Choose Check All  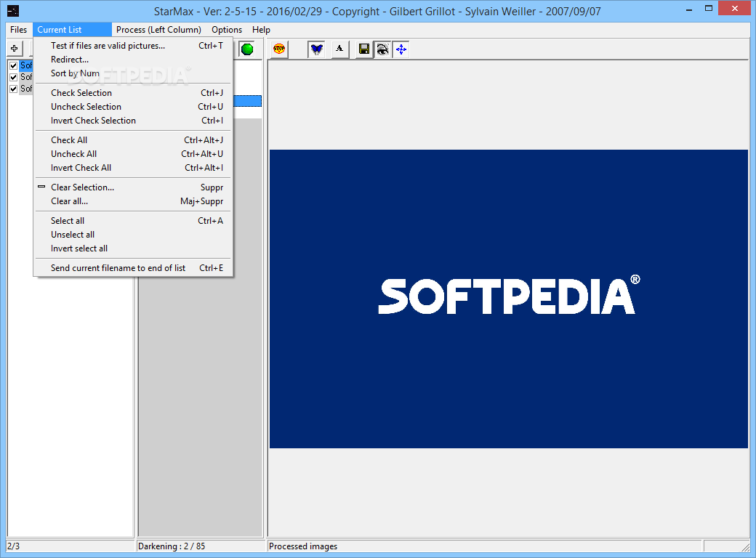(133, 140)
